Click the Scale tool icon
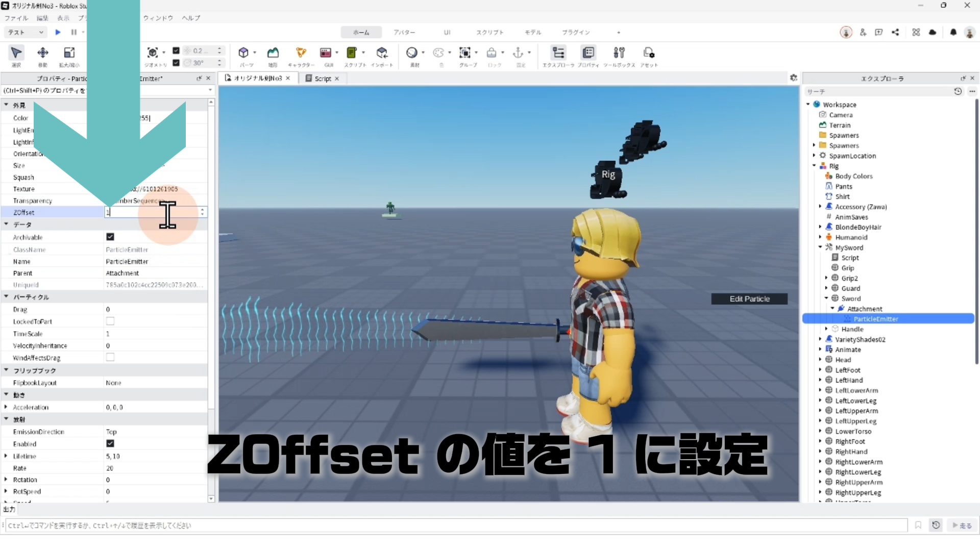Viewport: 980px width, 551px height. [69, 53]
